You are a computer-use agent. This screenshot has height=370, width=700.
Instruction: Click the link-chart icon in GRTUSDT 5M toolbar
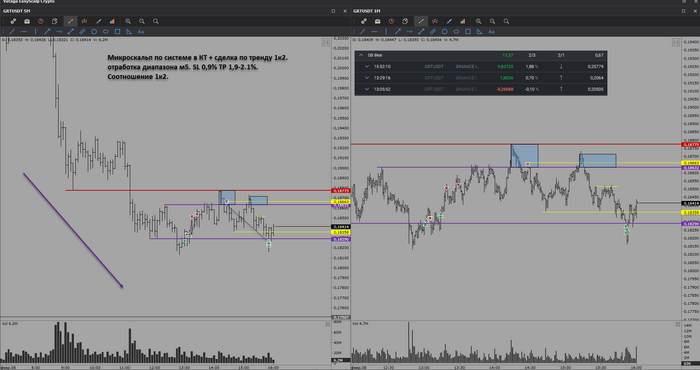click(x=13, y=21)
